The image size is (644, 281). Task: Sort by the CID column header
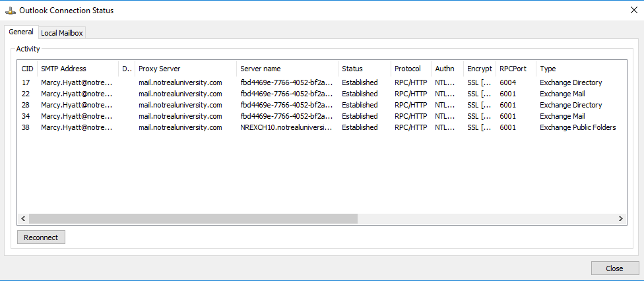coord(27,69)
